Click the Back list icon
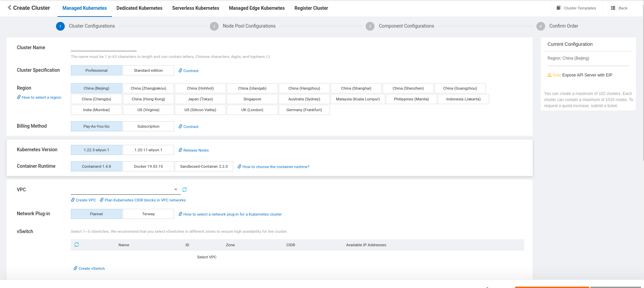Screen dimensions: 644x288 [x=613, y=8]
